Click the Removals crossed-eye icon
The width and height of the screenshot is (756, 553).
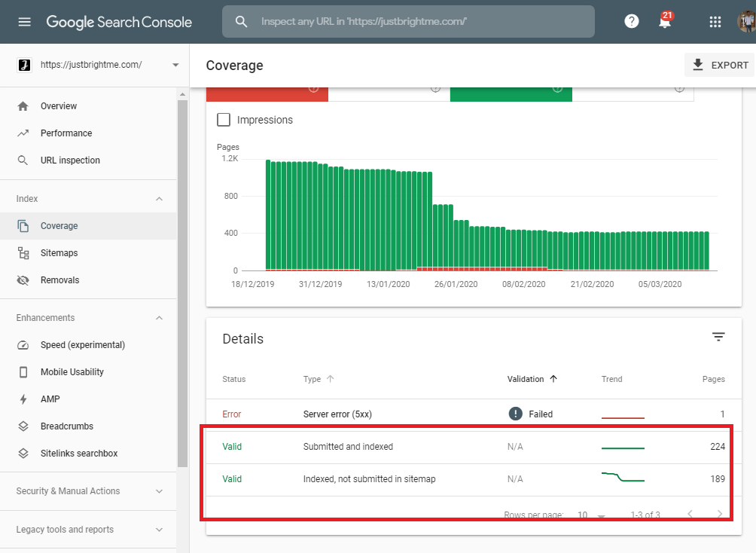23,280
